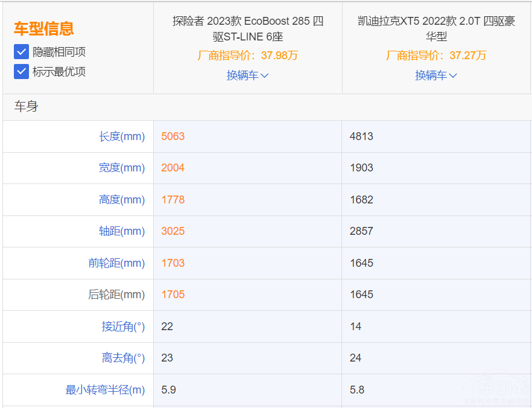Click the 凯迪拉克XT5 2022款 model title

[x=435, y=28]
